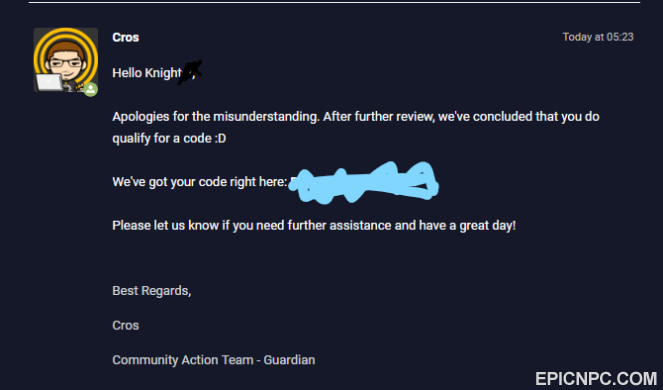Click the blue scribble hiding the code
Viewport: 663px width, 390px height.
pos(364,182)
